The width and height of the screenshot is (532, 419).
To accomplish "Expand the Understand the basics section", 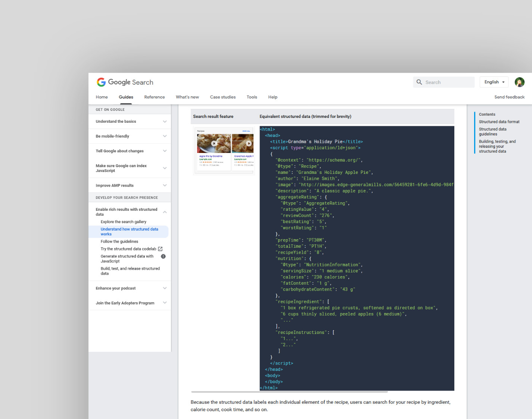I will (x=165, y=122).
